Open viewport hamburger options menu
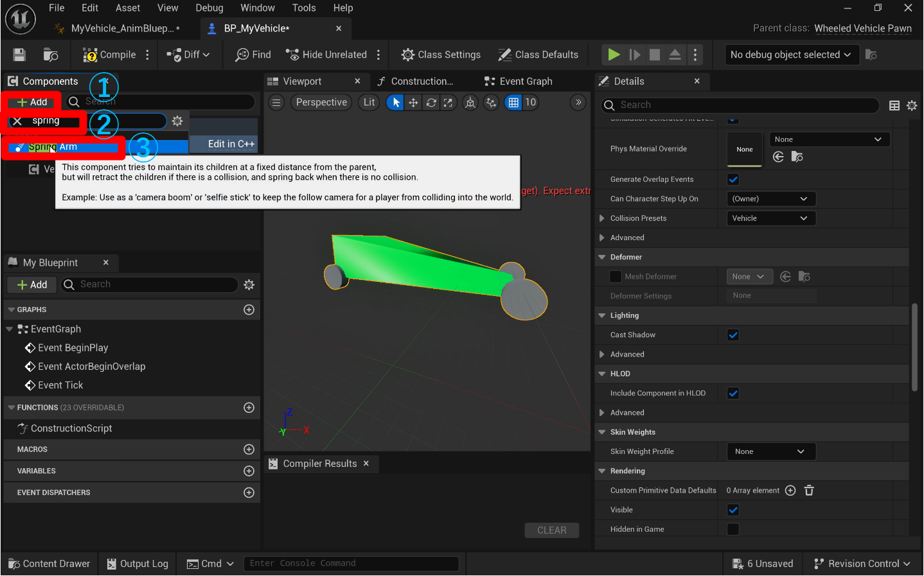The image size is (924, 576). (x=276, y=103)
